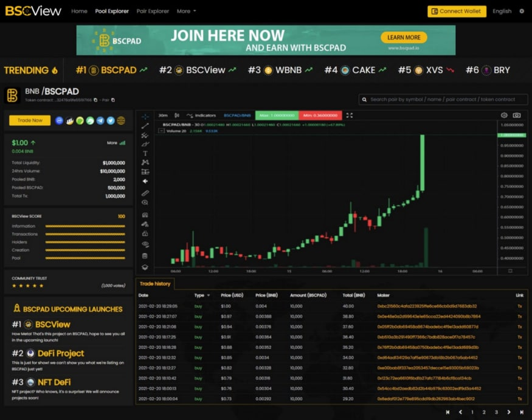Select the Trade history tab
Screen dimensions: 532x420
point(155,284)
